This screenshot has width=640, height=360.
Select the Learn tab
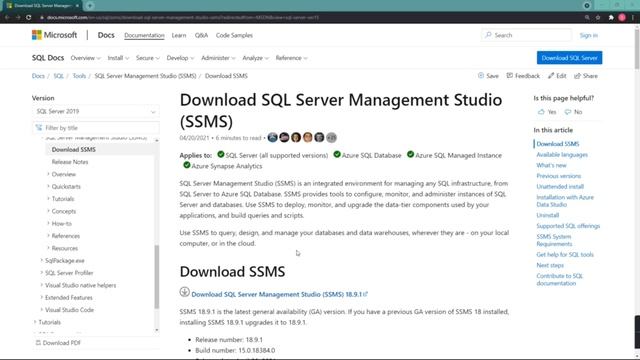(x=179, y=36)
